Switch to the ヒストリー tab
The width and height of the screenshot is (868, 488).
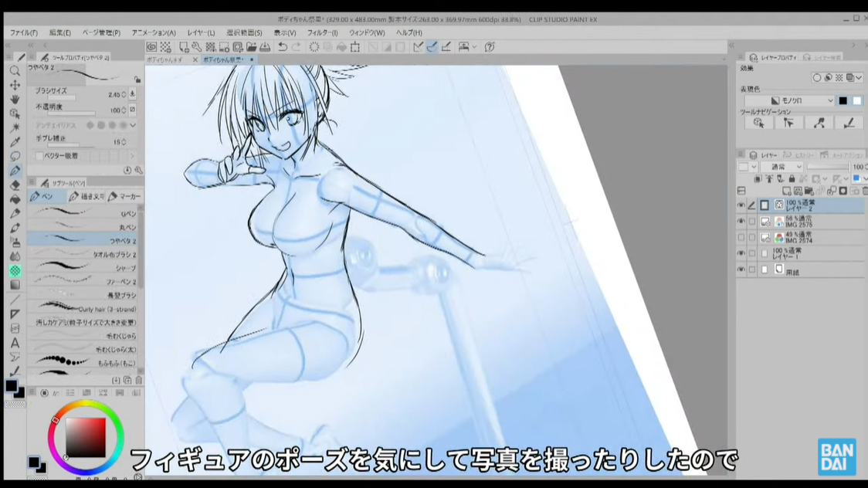802,156
